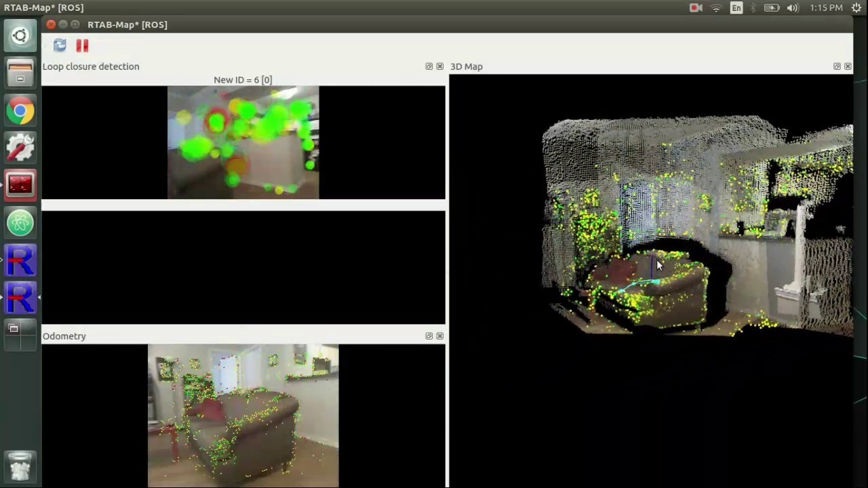Close the Odometry panel
This screenshot has width=868, height=488.
[x=440, y=336]
